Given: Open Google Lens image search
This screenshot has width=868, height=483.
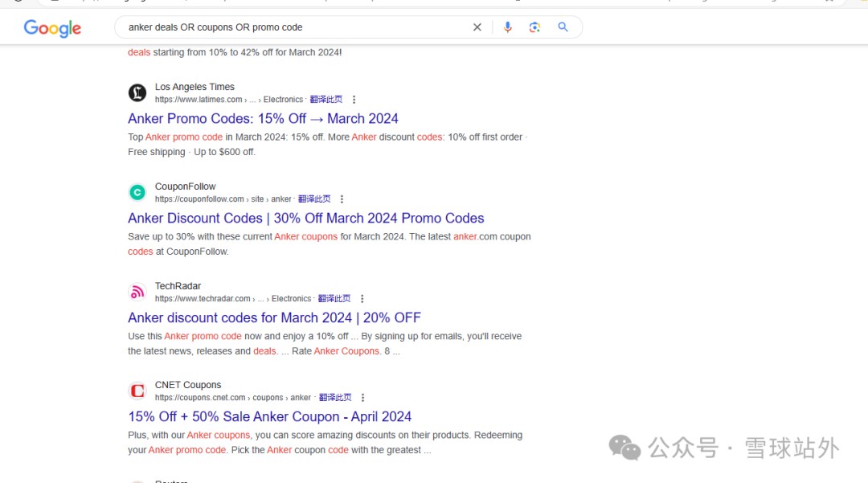Looking at the screenshot, I should coord(534,27).
